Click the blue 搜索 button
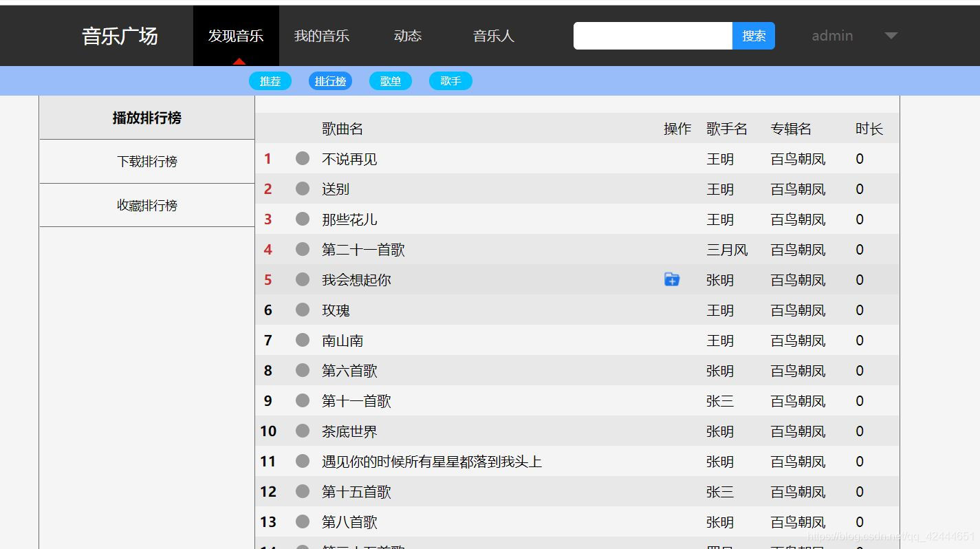This screenshot has width=980, height=549. pyautogui.click(x=754, y=36)
